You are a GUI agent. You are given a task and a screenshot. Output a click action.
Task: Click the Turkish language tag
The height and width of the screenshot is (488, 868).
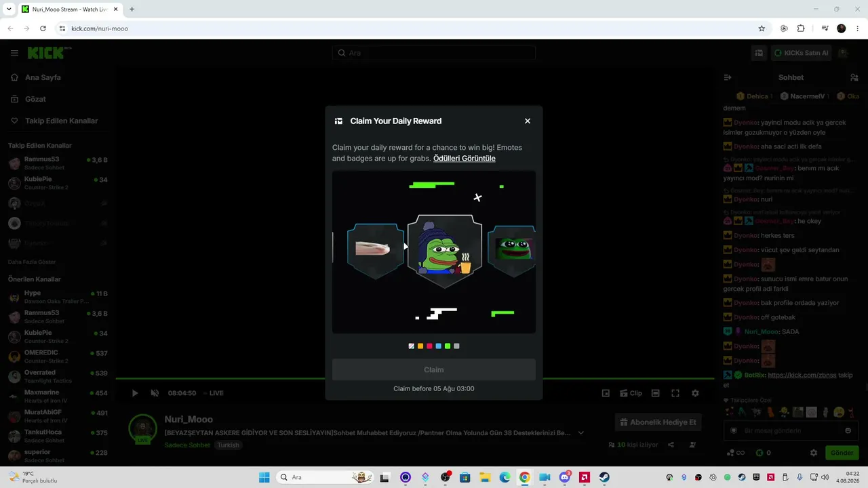[x=229, y=445]
